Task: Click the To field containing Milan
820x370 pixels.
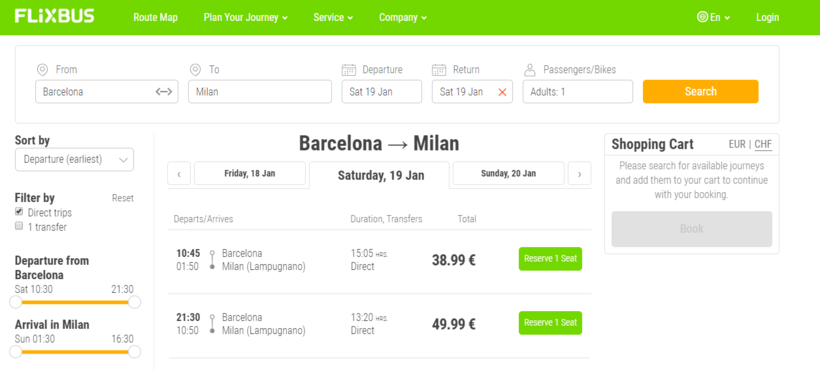Action: (x=260, y=91)
